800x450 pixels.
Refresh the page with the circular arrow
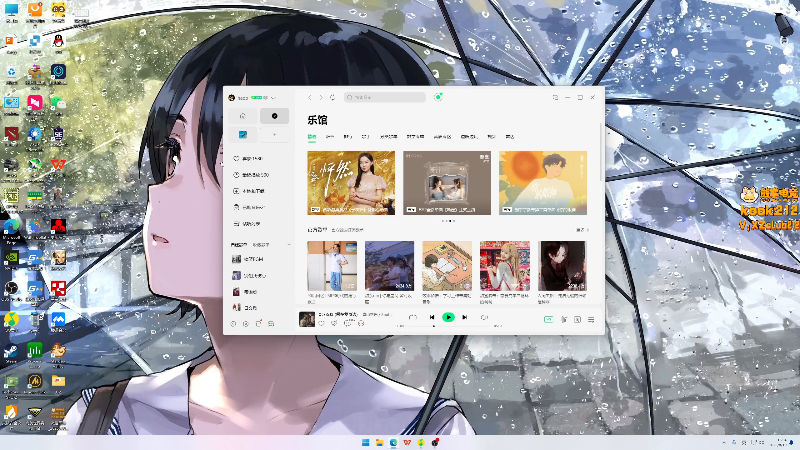[x=333, y=97]
